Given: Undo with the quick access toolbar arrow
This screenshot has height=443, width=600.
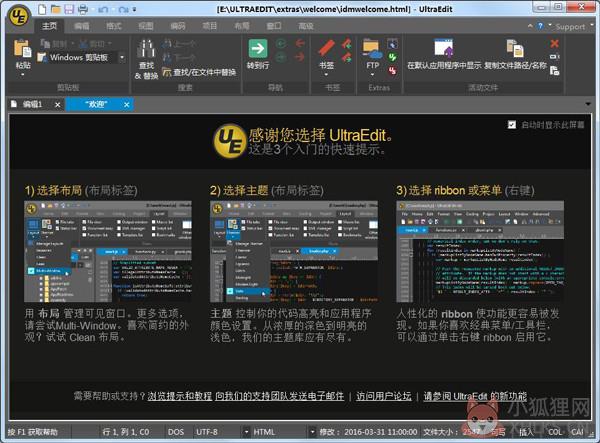Looking at the screenshot, I should 103,10.
